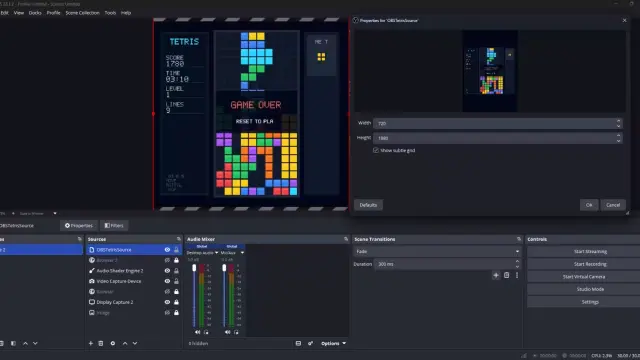
Task: Move selected source up in Sources list
Action: click(x=125, y=343)
